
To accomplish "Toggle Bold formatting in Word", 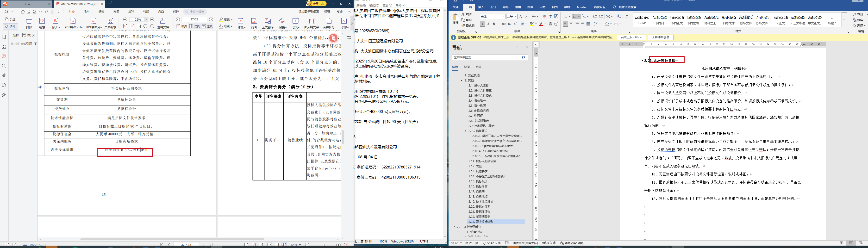I will 482,24.
